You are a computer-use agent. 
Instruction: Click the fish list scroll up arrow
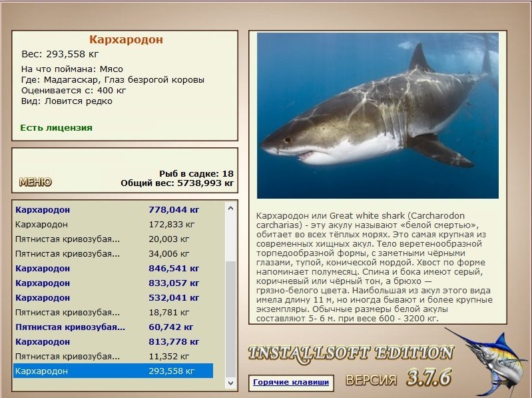pos(231,209)
